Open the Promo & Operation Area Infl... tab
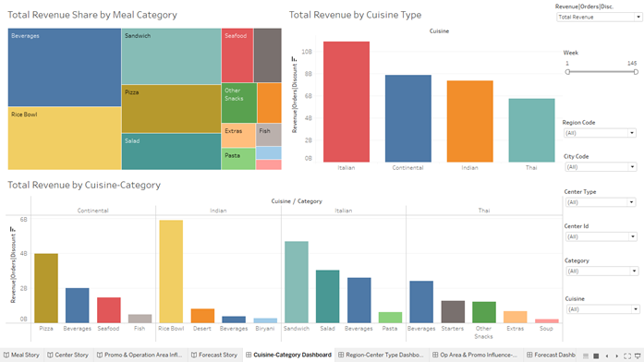Image resolution: width=644 pixels, height=362 pixels. click(x=140, y=355)
